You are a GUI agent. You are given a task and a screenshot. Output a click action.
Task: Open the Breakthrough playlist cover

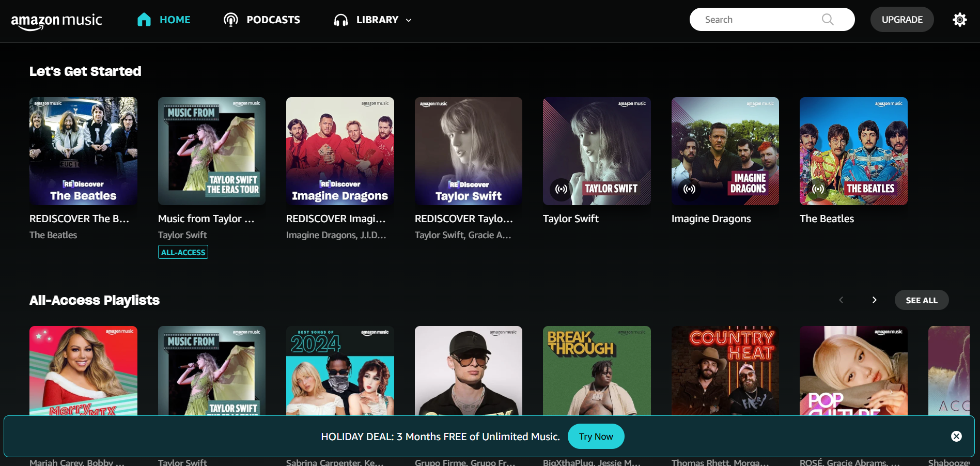(x=597, y=370)
